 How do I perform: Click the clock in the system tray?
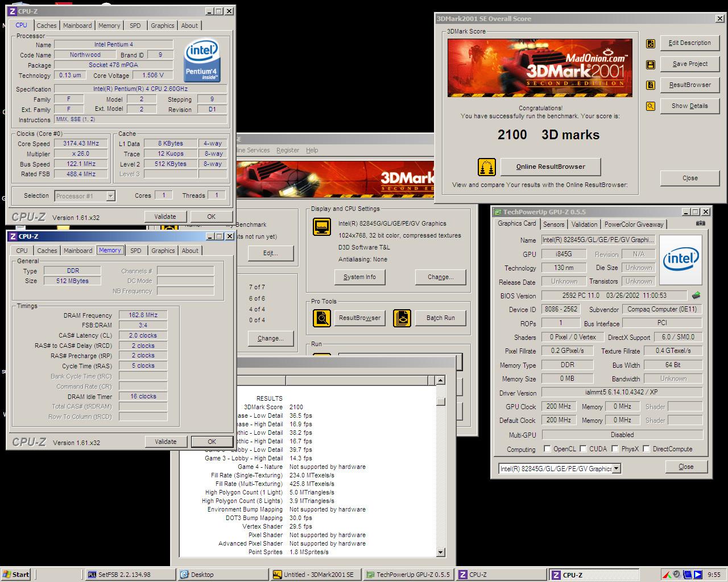[x=714, y=575]
